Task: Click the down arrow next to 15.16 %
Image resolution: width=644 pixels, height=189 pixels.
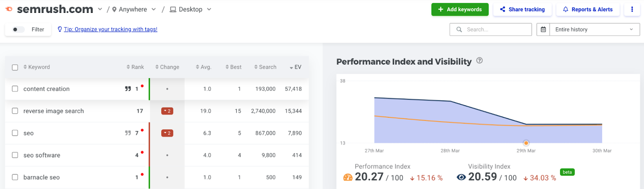Action: click(x=413, y=178)
